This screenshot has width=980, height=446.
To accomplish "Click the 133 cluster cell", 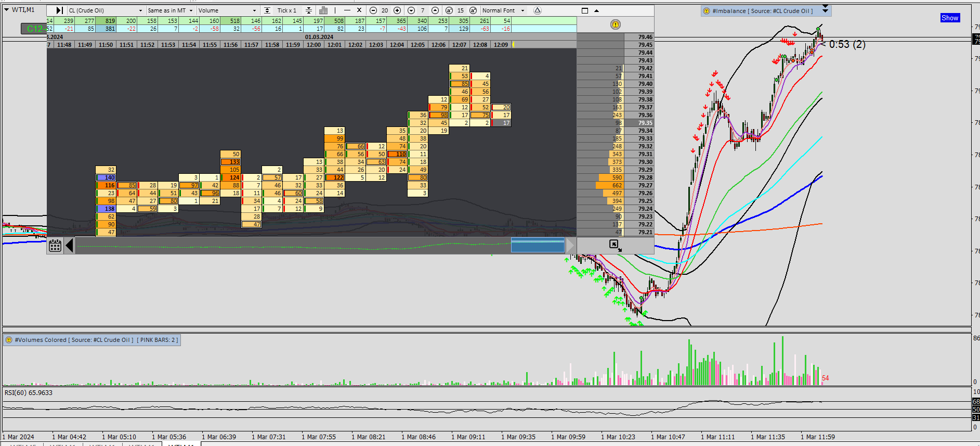I will (231, 162).
